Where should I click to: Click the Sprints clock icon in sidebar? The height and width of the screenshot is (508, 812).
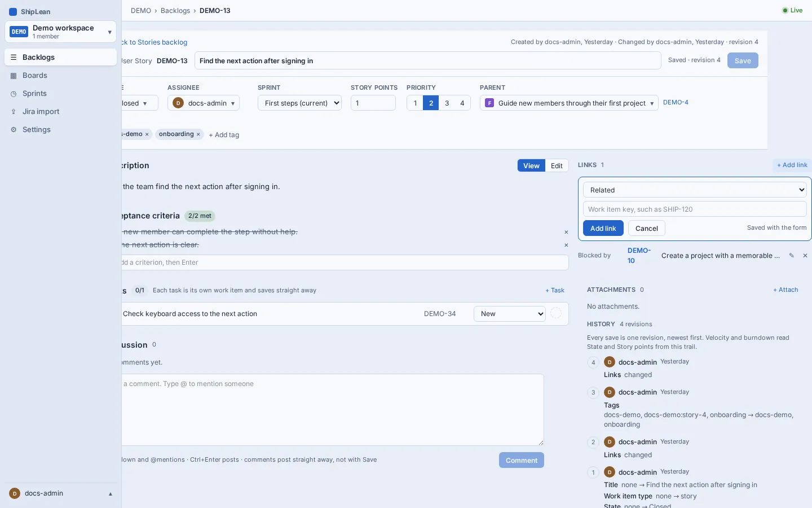(14, 94)
